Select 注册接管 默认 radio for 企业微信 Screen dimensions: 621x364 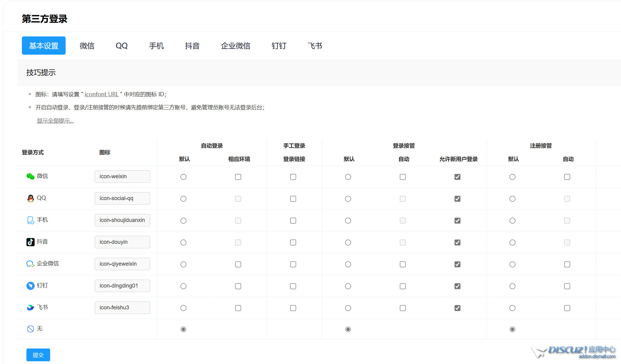tap(512, 264)
